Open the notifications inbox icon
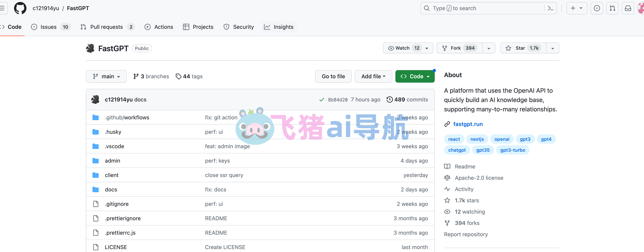 [x=628, y=8]
